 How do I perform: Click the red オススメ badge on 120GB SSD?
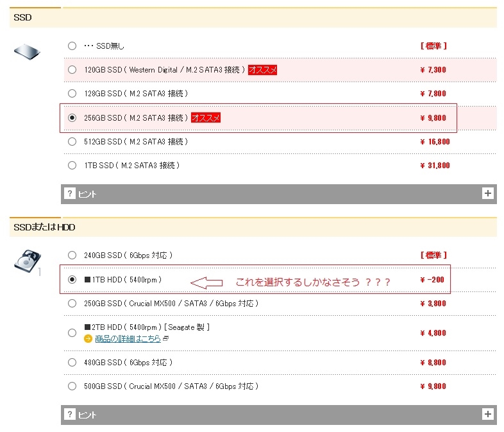coord(263,70)
